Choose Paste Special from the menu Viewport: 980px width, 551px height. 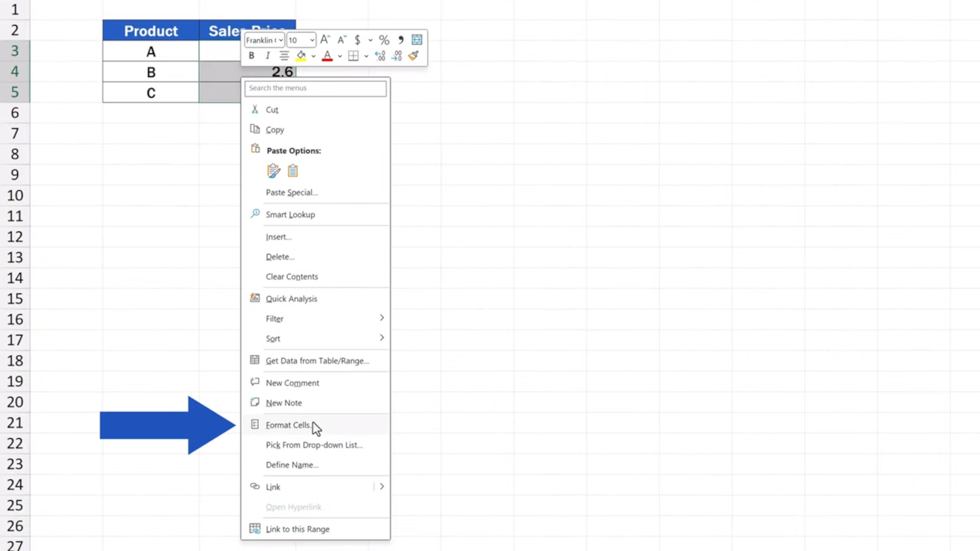[291, 192]
